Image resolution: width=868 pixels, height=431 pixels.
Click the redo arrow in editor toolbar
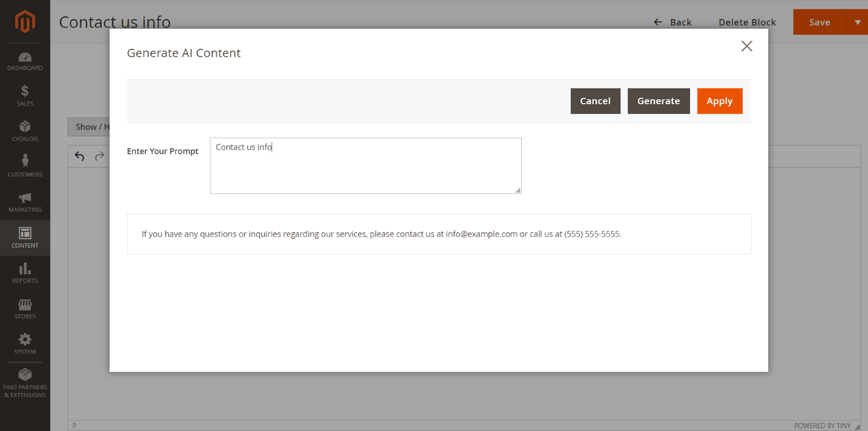99,156
